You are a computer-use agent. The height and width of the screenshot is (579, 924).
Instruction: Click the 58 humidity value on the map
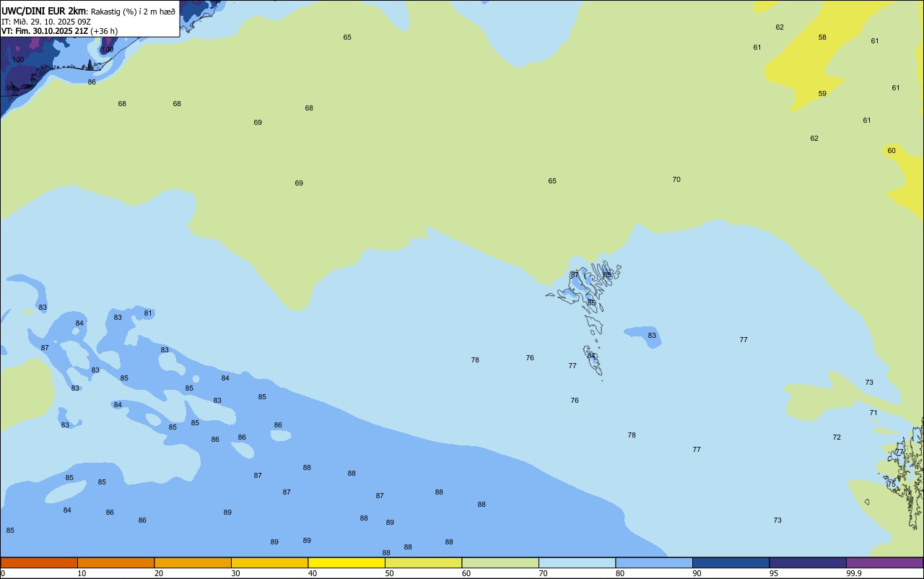point(822,38)
